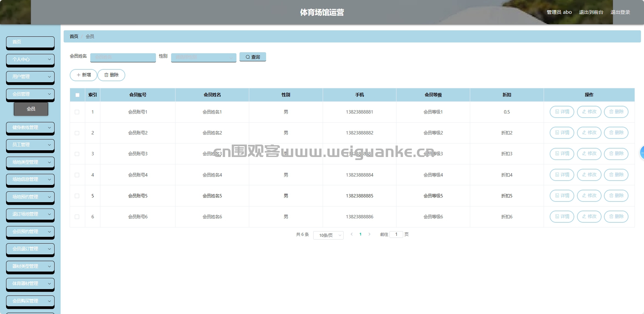Click 修改 for 会员账号5
This screenshot has height=314, width=644.
pos(589,196)
